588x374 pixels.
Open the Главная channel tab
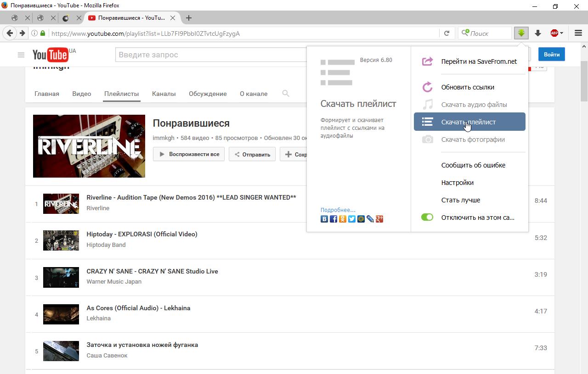pyautogui.click(x=47, y=94)
